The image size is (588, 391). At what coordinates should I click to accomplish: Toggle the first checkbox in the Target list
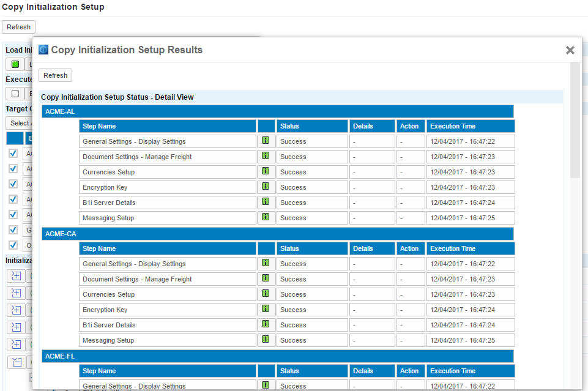click(x=13, y=153)
